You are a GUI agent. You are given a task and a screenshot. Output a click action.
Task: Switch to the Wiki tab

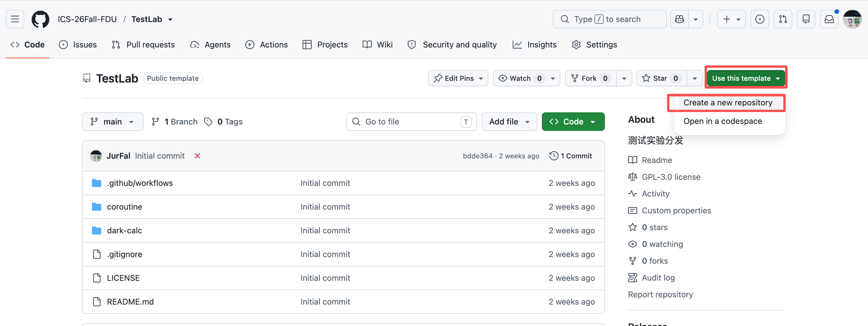377,45
